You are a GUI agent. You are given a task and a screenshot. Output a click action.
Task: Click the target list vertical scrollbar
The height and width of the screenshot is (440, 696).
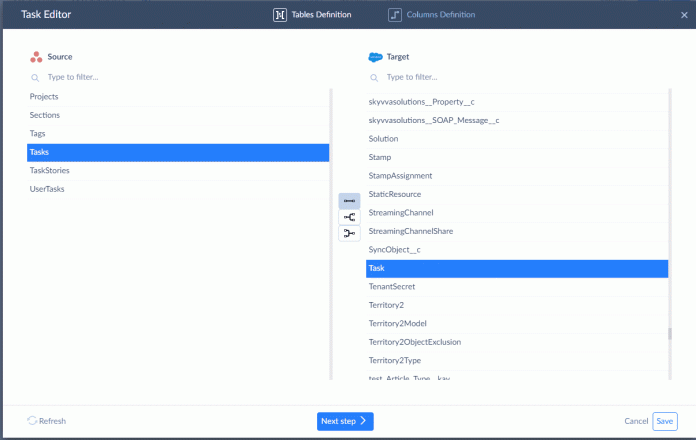point(670,335)
